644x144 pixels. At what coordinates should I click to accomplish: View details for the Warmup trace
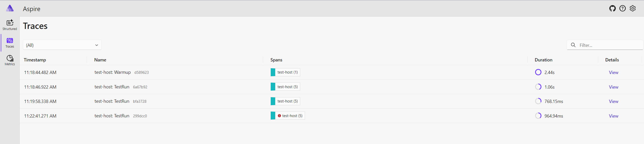614,73
